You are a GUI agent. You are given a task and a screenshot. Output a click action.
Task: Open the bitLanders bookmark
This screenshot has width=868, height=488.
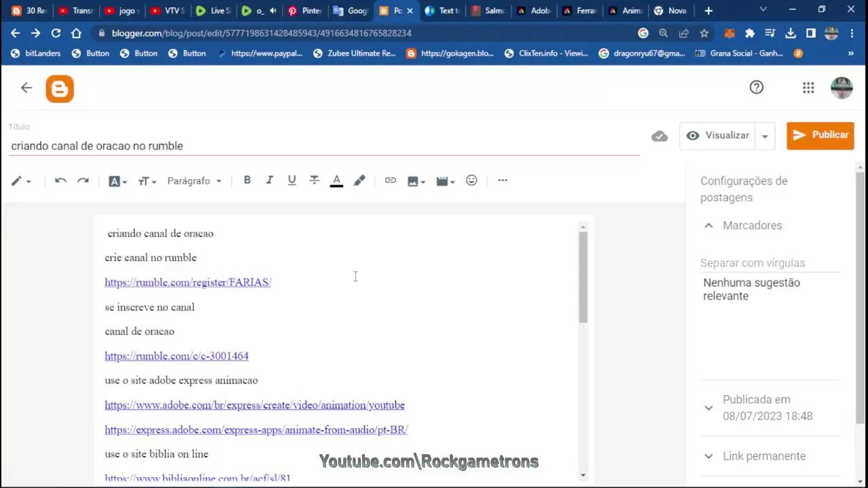[36, 53]
